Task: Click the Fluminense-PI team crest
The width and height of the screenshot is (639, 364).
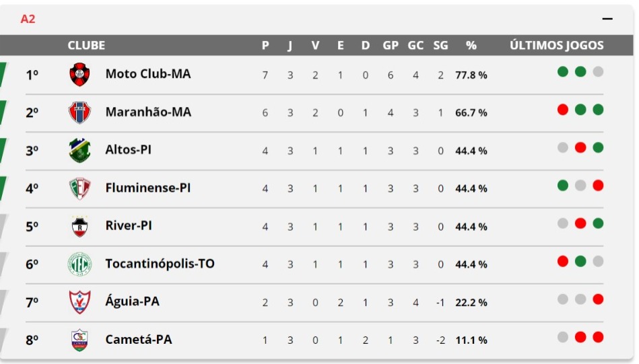Action: pyautogui.click(x=79, y=188)
